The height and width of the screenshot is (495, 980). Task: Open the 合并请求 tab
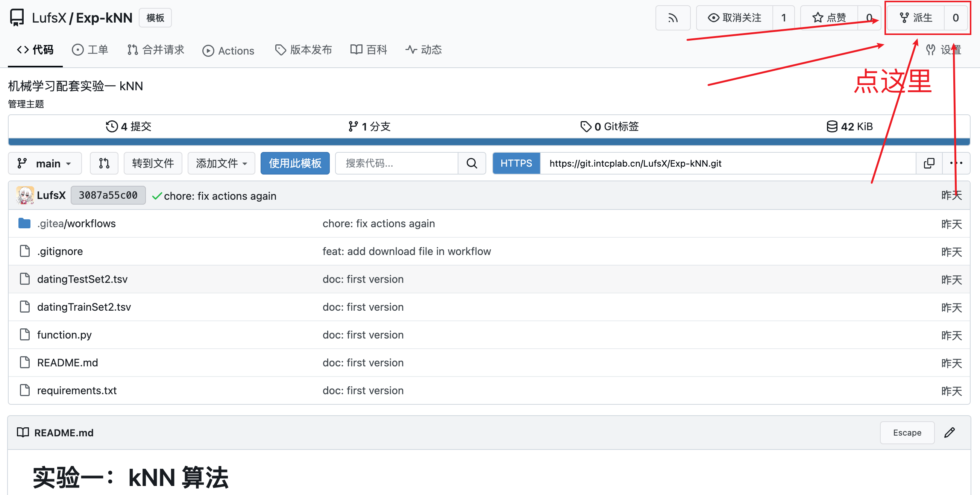click(156, 50)
